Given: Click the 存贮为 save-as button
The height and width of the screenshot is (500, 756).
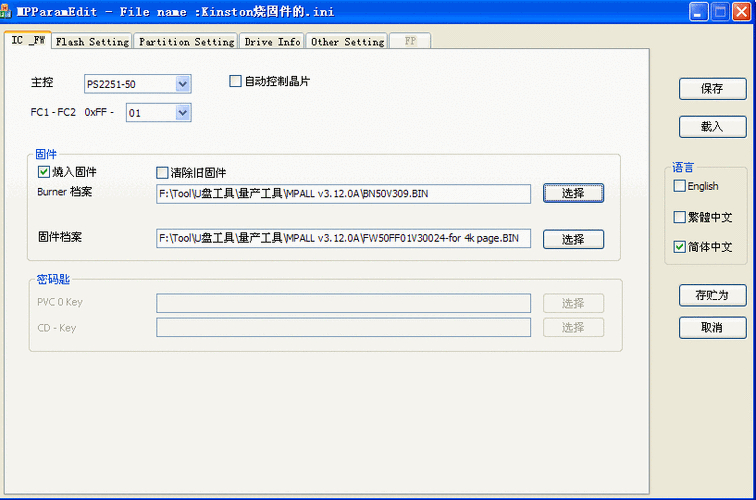Looking at the screenshot, I should coord(712,295).
